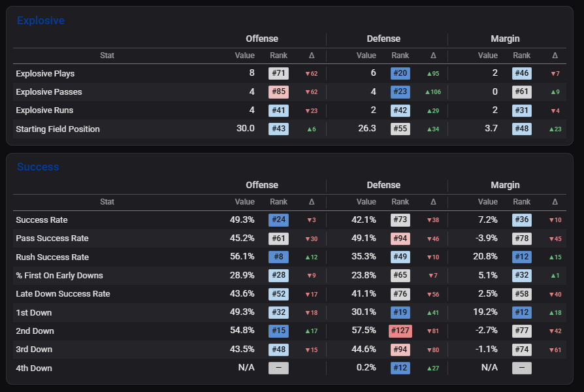
Task: Click the Defense header in Explosive table
Action: pos(383,39)
